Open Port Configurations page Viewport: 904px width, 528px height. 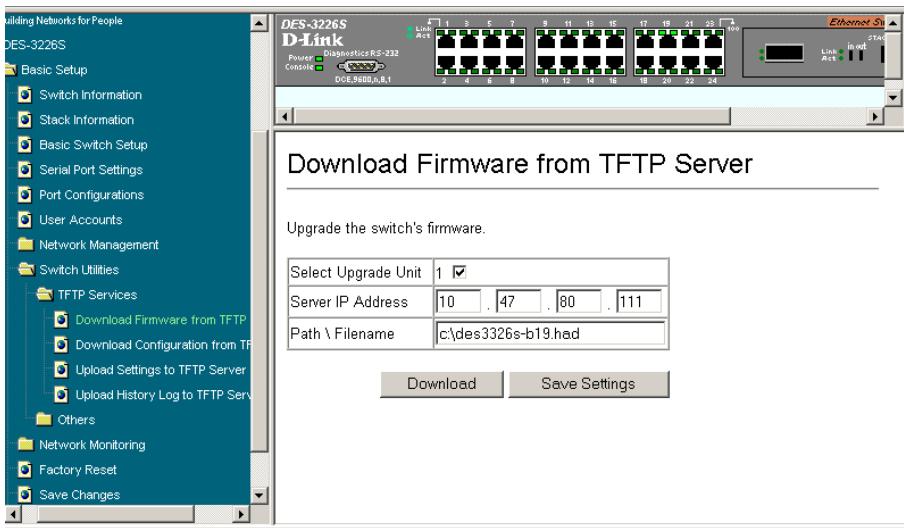(x=92, y=195)
